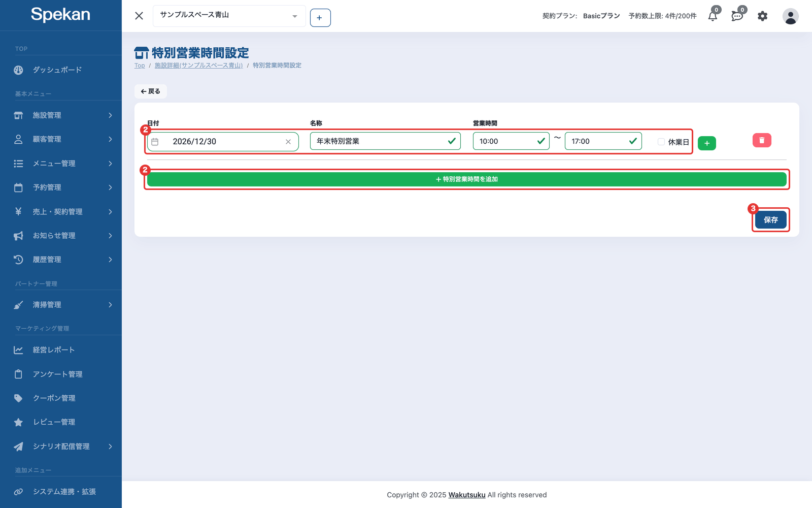Click the Spekan logo
The height and width of the screenshot is (508, 812).
pos(60,15)
